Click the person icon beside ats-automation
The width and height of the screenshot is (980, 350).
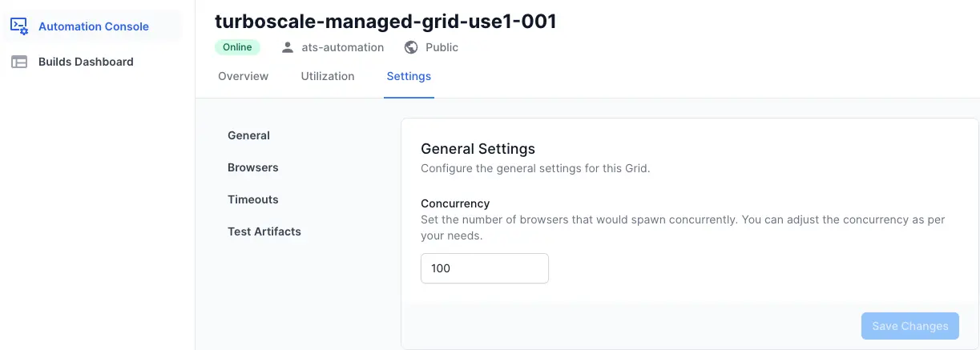click(288, 47)
